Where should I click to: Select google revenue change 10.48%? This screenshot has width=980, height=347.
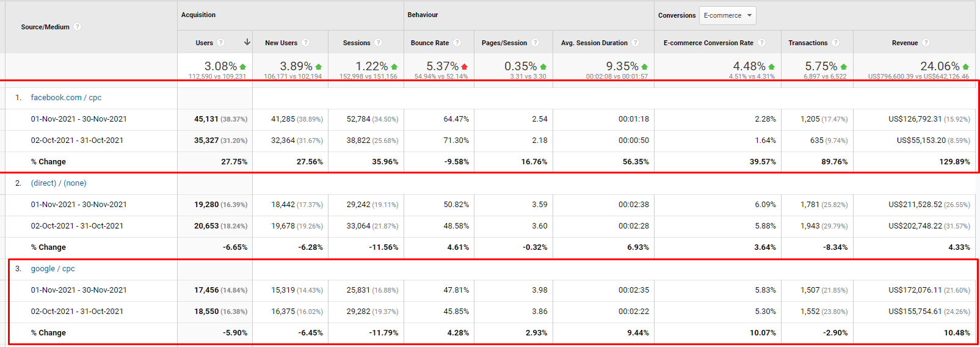[x=957, y=333]
